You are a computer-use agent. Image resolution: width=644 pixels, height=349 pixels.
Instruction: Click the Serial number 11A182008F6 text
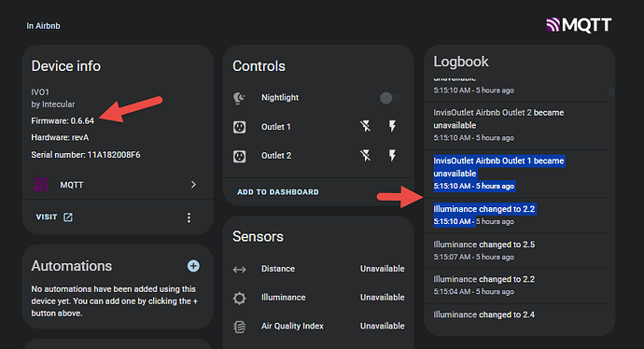point(86,155)
